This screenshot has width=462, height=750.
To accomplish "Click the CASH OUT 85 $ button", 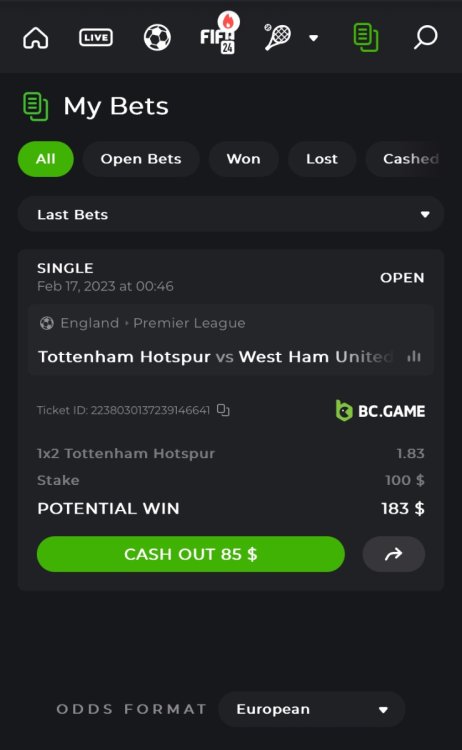I will coord(191,554).
